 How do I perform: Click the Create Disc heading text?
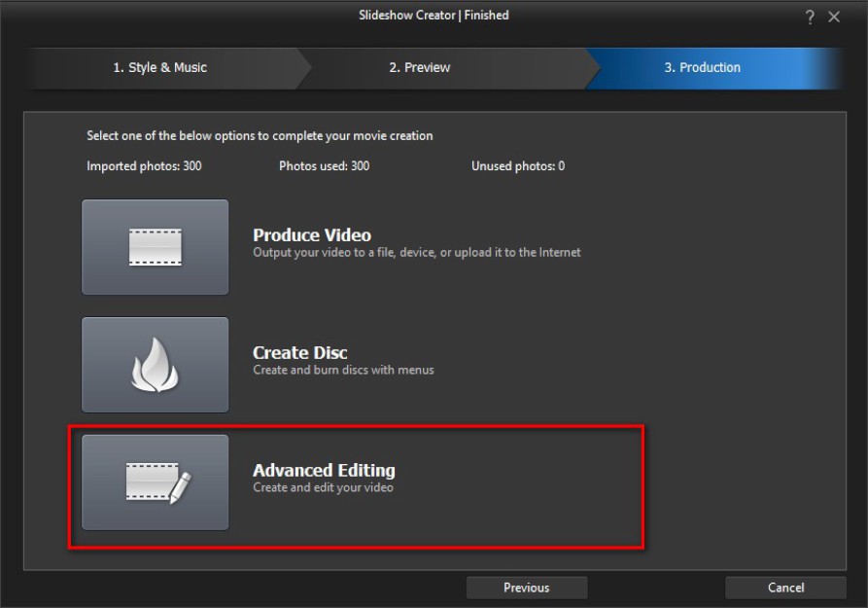tap(300, 352)
